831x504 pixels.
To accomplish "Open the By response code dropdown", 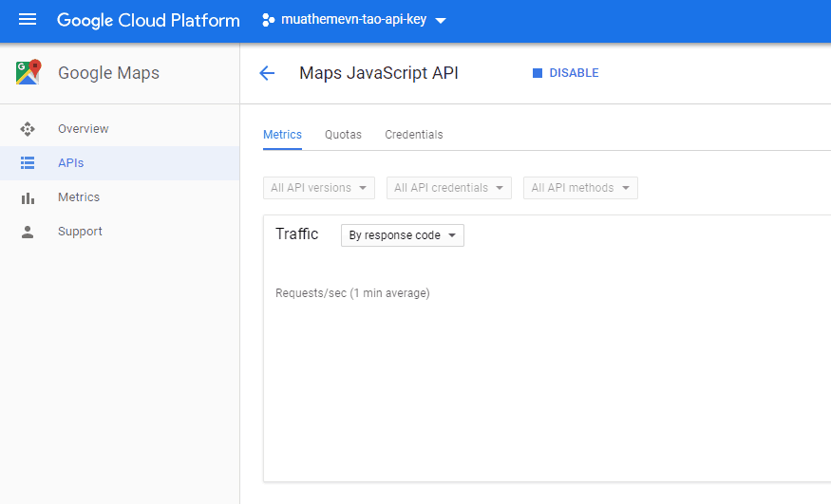I will tap(403, 235).
